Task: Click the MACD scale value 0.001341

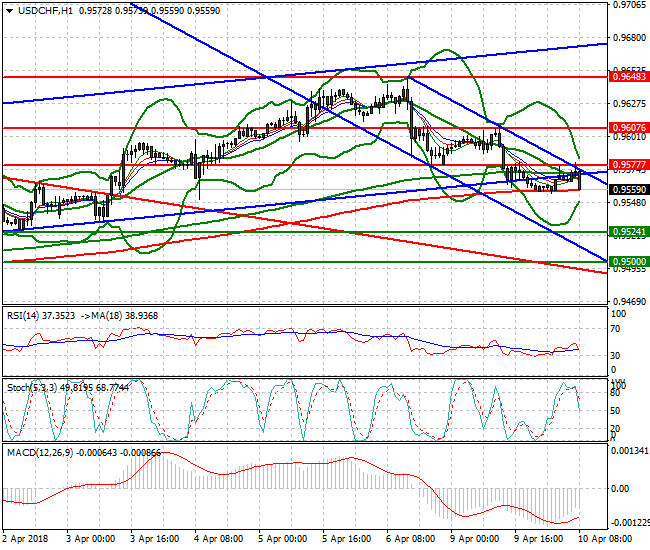Action: point(630,451)
